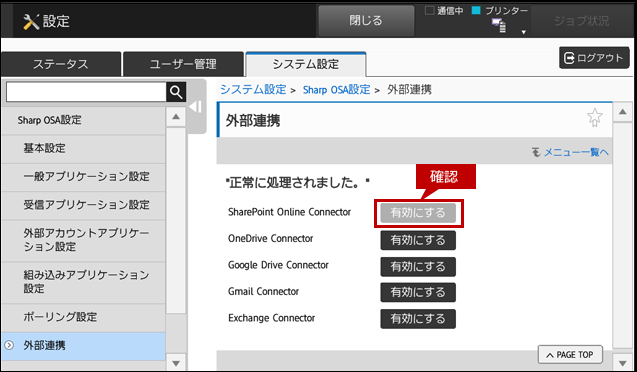This screenshot has width=637, height=372.
Task: Enable the Gmail Connector
Action: click(x=418, y=292)
